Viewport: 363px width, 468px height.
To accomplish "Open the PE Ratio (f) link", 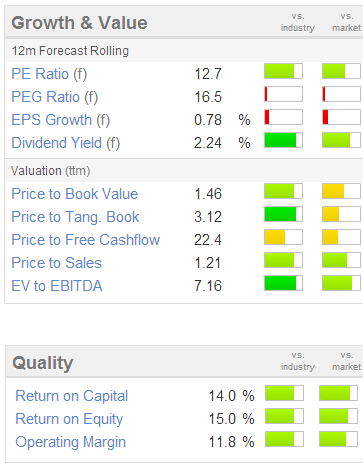I will pyautogui.click(x=49, y=74).
